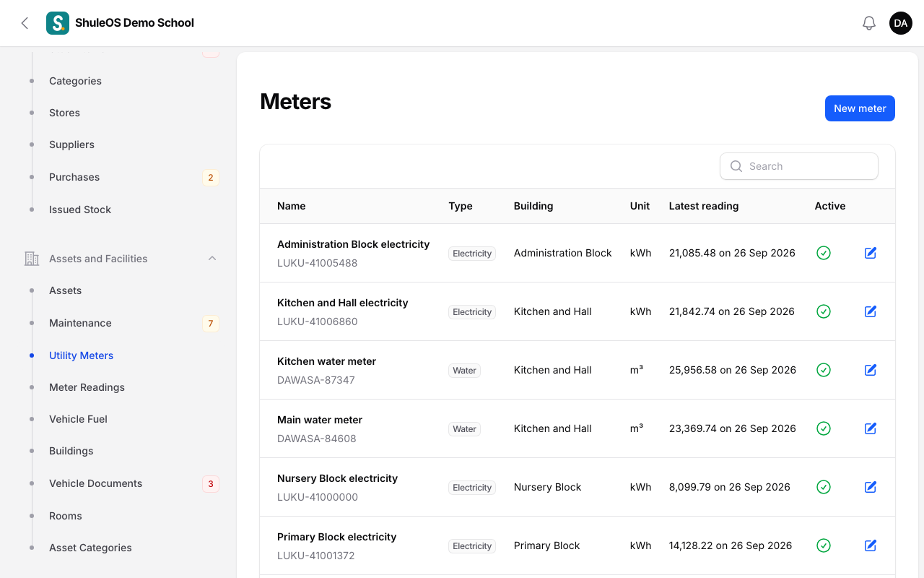
Task: Click the reading 25,956.58 on 26 Sep 2026
Action: pyautogui.click(x=732, y=370)
